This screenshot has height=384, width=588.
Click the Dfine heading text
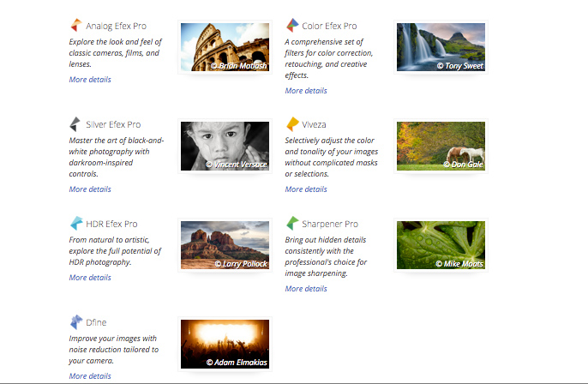(x=96, y=322)
